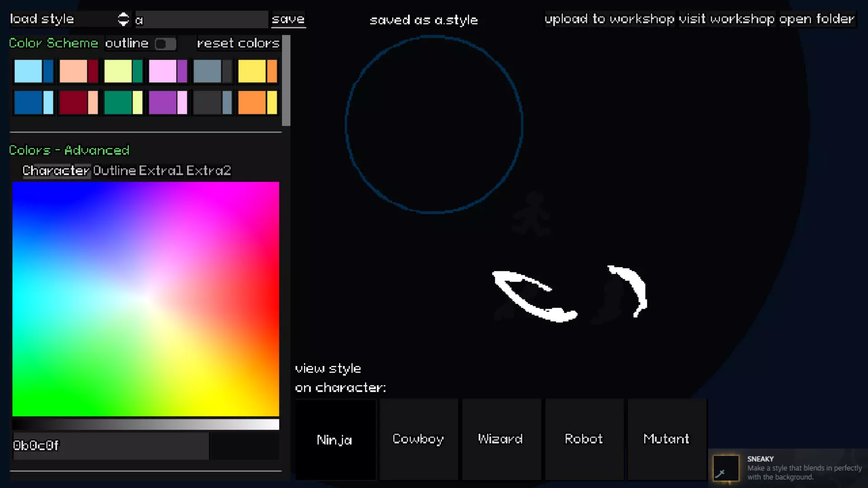The image size is (868, 488).
Task: Click the hex color code input field
Action: (x=111, y=446)
